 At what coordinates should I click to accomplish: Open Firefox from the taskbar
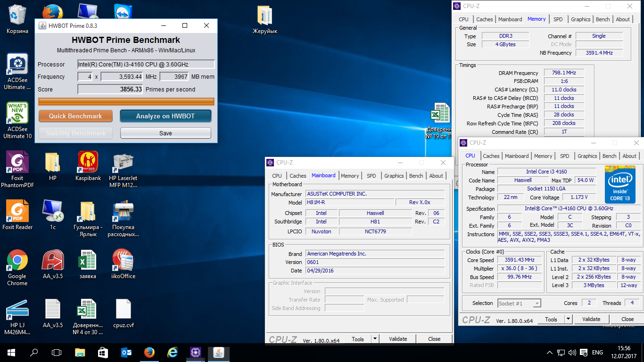149,352
